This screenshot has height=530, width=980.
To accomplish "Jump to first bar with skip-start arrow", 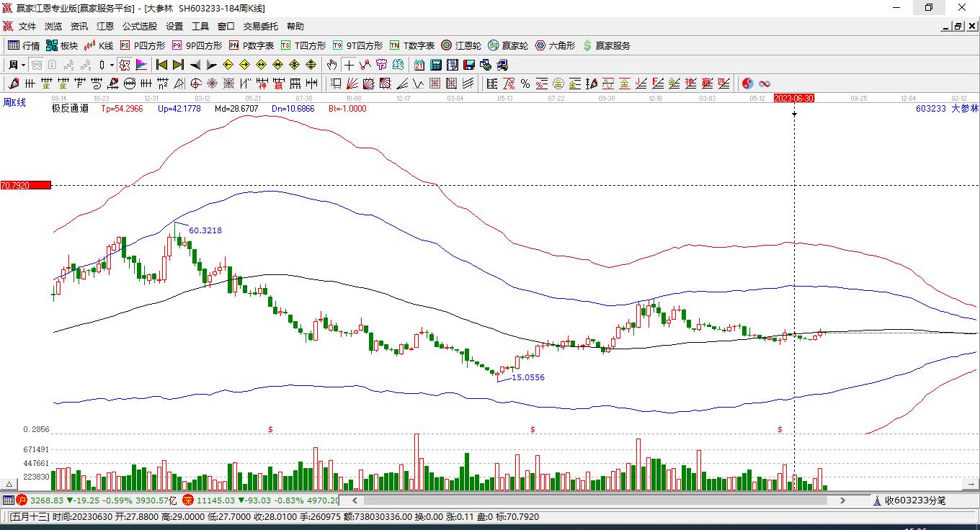I will 161,65.
